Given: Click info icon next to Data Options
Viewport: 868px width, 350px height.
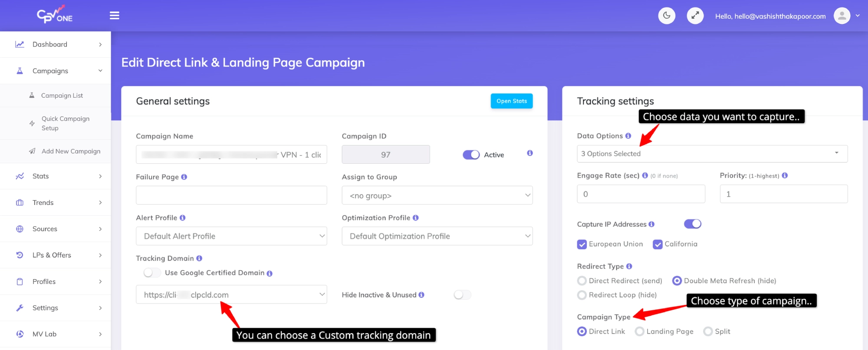Looking at the screenshot, I should 628,136.
